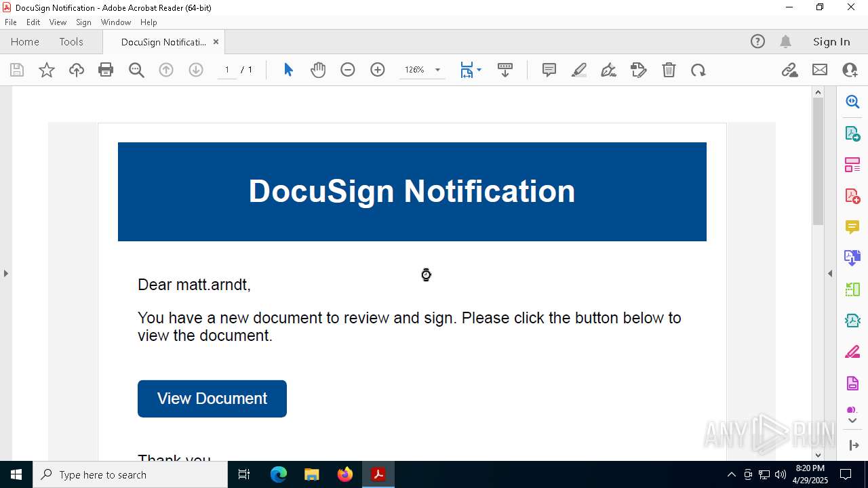Open the volume control in tray
This screenshot has width=868, height=488.
(781, 474)
